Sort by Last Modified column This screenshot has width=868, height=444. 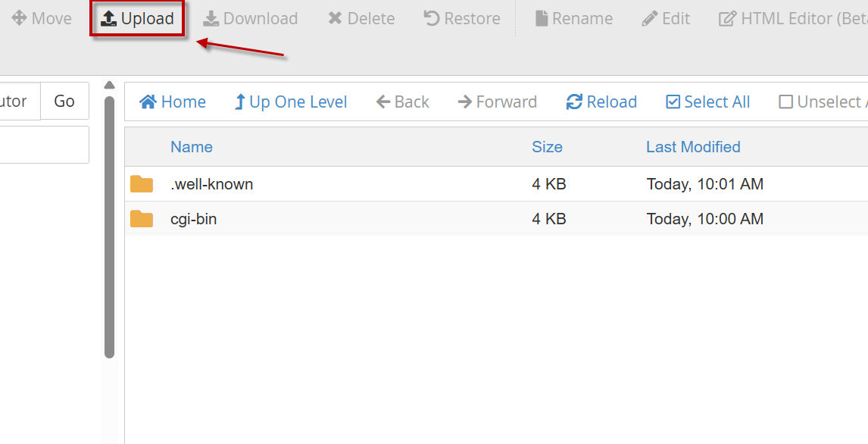693,147
